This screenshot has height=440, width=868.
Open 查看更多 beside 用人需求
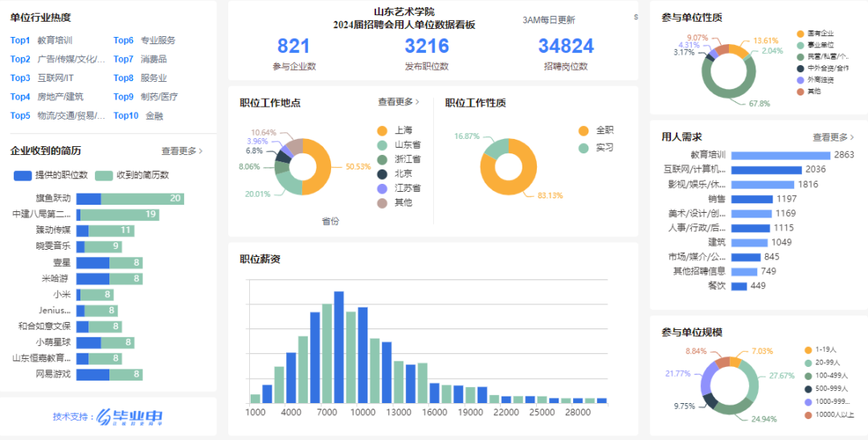pos(833,137)
